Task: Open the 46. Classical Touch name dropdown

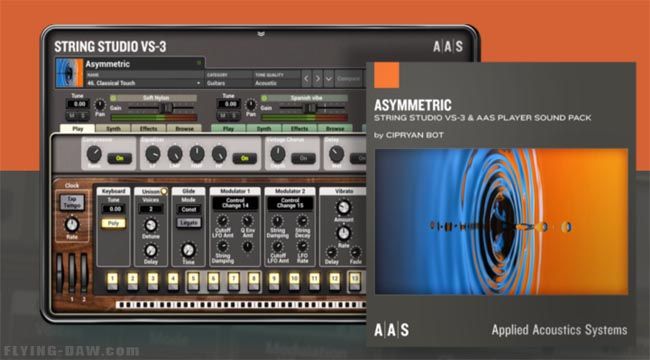Action: pos(144,83)
